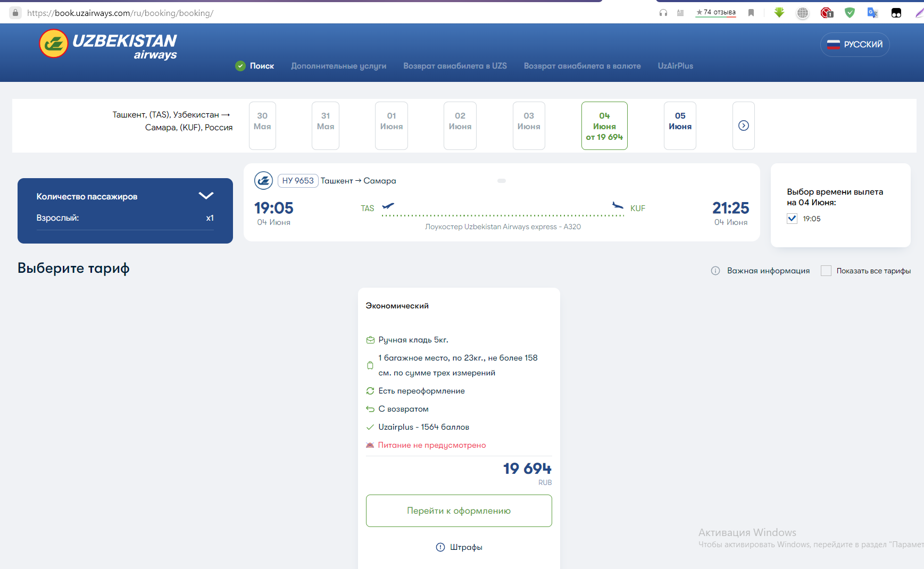Click next dates arrow icon

pyautogui.click(x=743, y=125)
